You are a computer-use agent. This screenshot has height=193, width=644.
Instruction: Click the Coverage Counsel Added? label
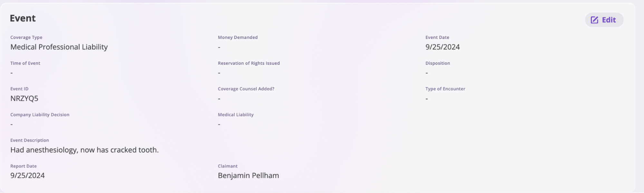pos(246,89)
